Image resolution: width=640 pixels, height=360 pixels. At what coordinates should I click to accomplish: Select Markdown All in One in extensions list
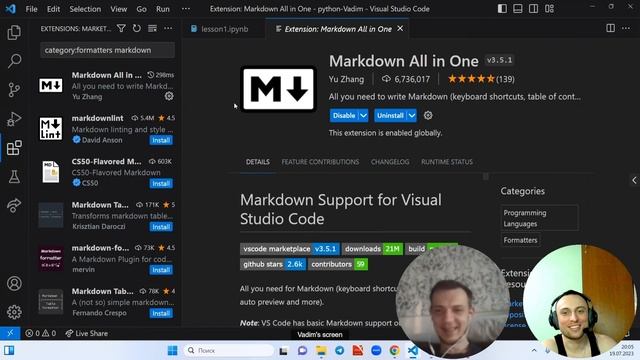point(106,86)
